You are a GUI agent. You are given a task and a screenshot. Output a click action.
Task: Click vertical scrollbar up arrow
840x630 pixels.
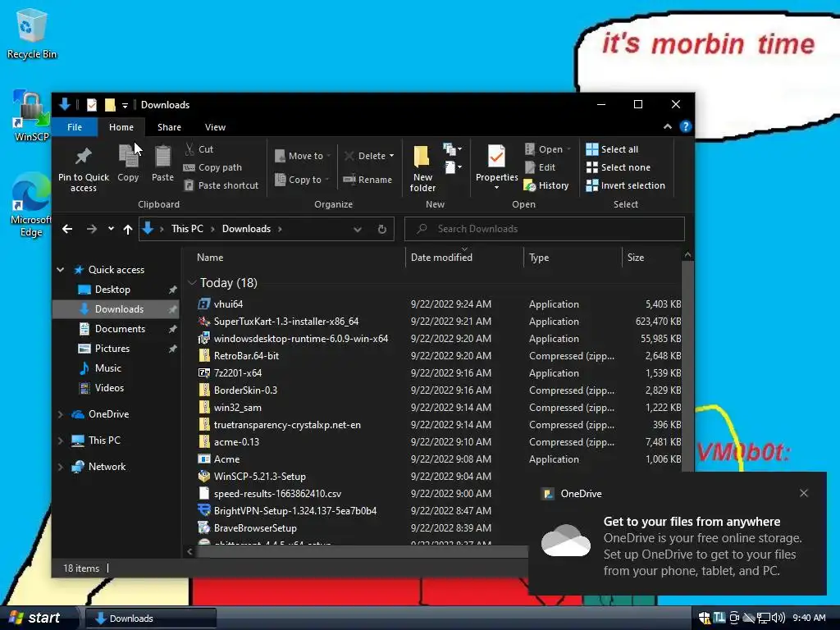pos(687,255)
